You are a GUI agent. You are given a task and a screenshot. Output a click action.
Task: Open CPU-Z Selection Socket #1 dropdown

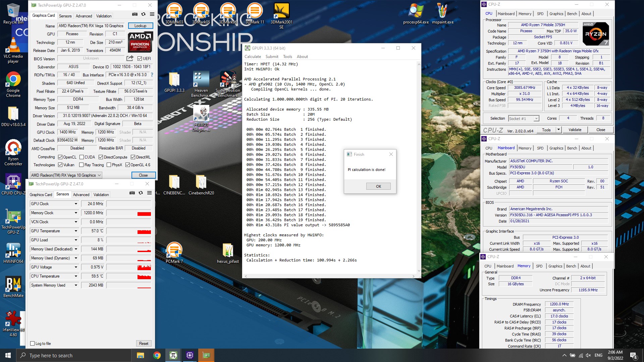pos(524,118)
